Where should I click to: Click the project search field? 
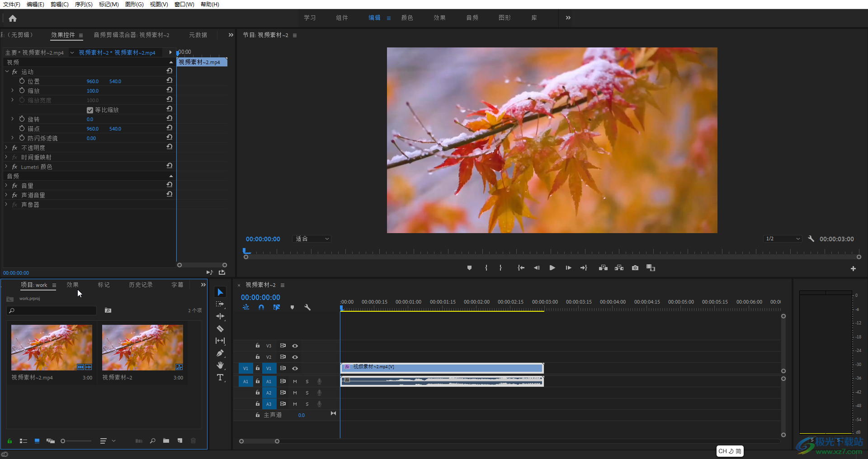tap(52, 310)
